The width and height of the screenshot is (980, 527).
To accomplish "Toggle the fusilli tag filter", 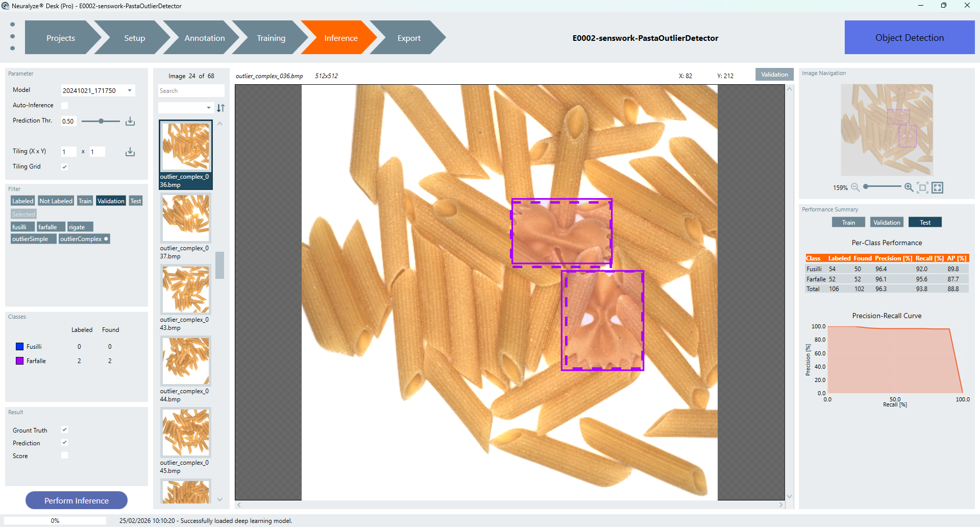I will (23, 227).
